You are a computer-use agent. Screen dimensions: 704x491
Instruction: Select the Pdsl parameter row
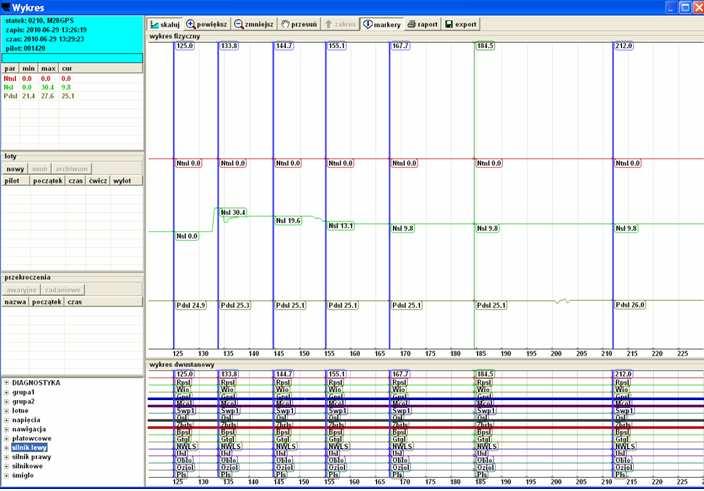pyautogui.click(x=72, y=96)
